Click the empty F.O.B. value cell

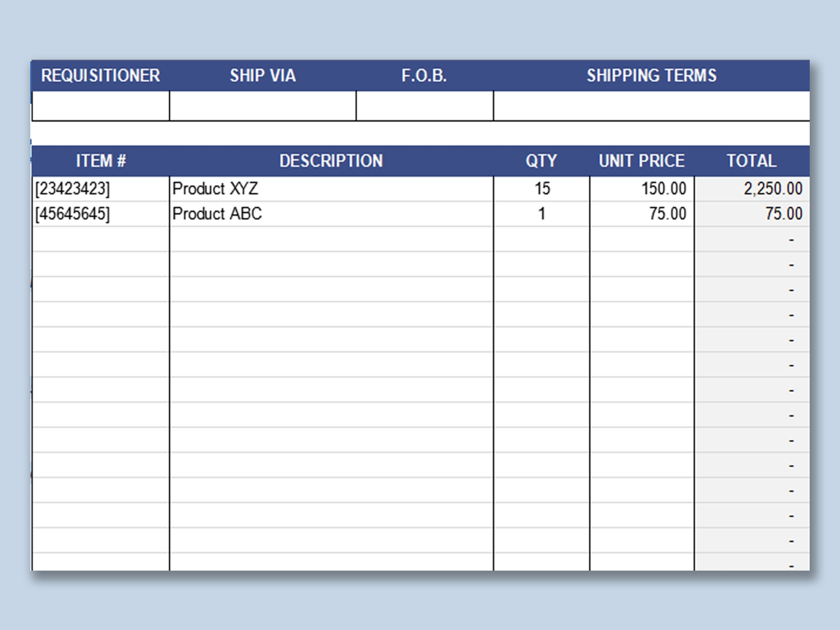pos(424,106)
